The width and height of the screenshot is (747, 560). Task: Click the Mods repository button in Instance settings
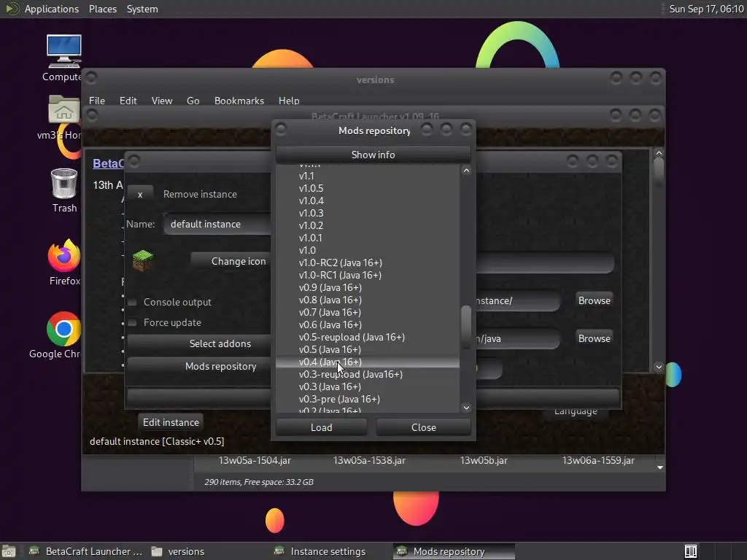point(199,366)
